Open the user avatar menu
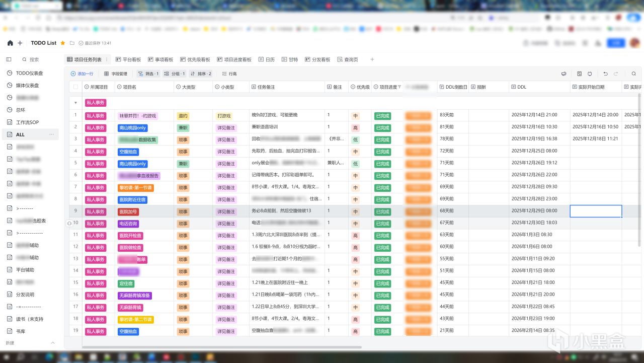644x363 pixels. (x=634, y=43)
